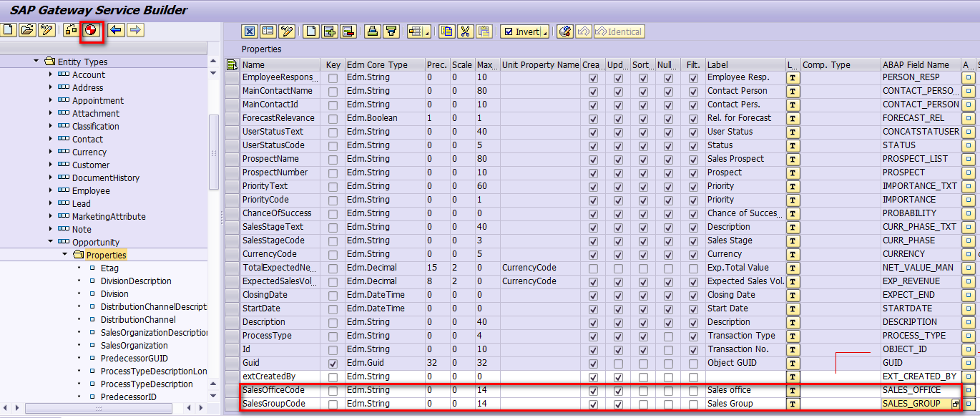980x418 pixels.
Task: Open the Invert button dropdown arrow
Action: click(x=545, y=32)
